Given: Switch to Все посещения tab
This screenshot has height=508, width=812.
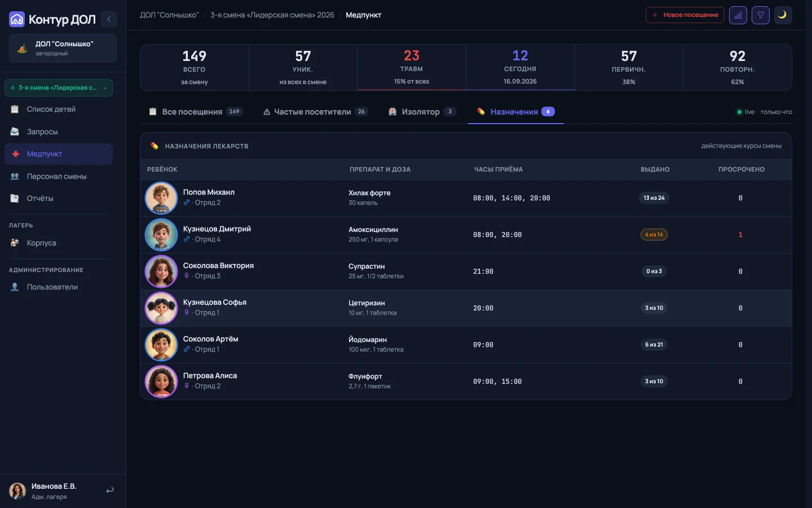Looking at the screenshot, I should (196, 112).
